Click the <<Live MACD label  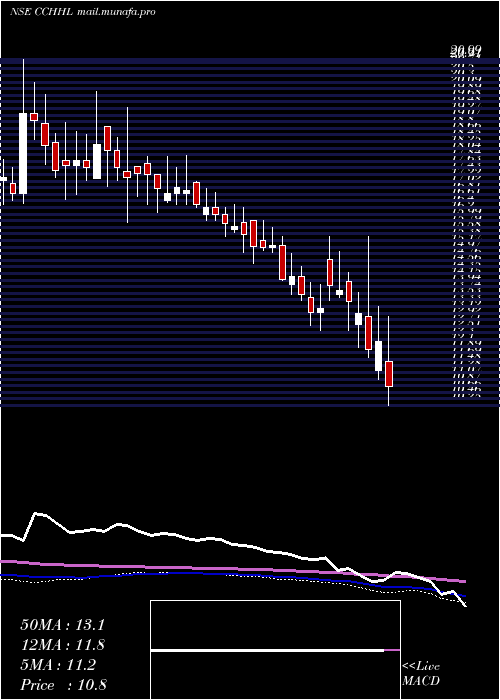[421, 673]
